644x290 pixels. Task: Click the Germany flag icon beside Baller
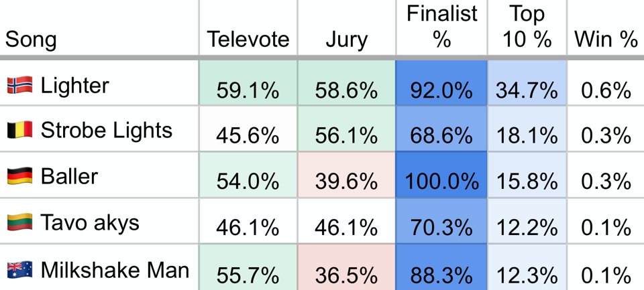click(x=19, y=176)
